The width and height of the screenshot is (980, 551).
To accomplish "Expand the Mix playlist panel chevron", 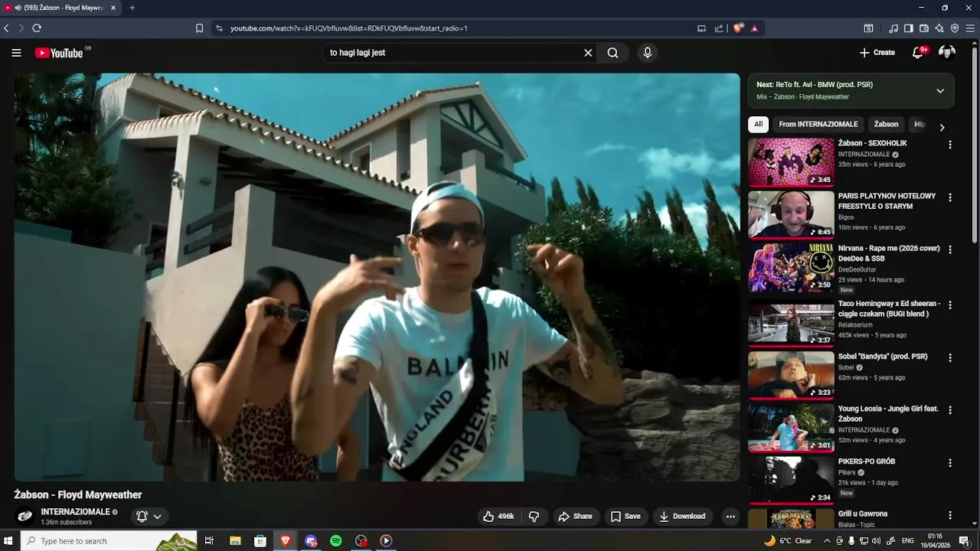I will [940, 91].
